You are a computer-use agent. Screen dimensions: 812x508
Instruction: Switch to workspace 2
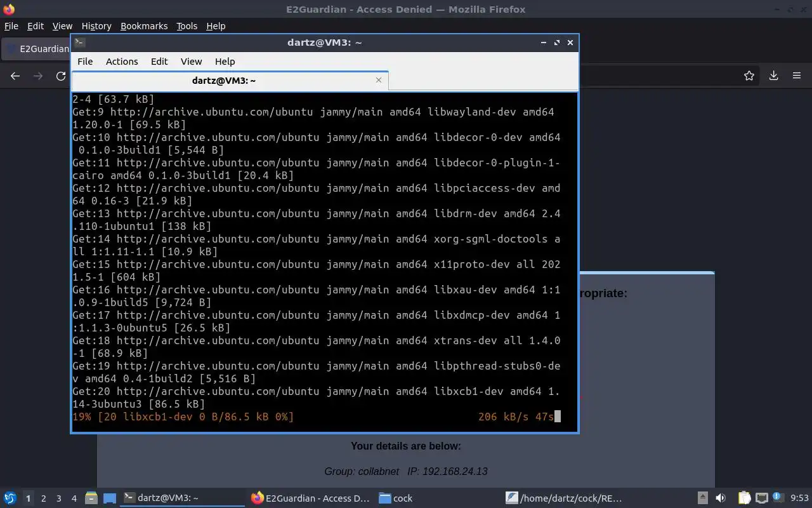point(43,498)
